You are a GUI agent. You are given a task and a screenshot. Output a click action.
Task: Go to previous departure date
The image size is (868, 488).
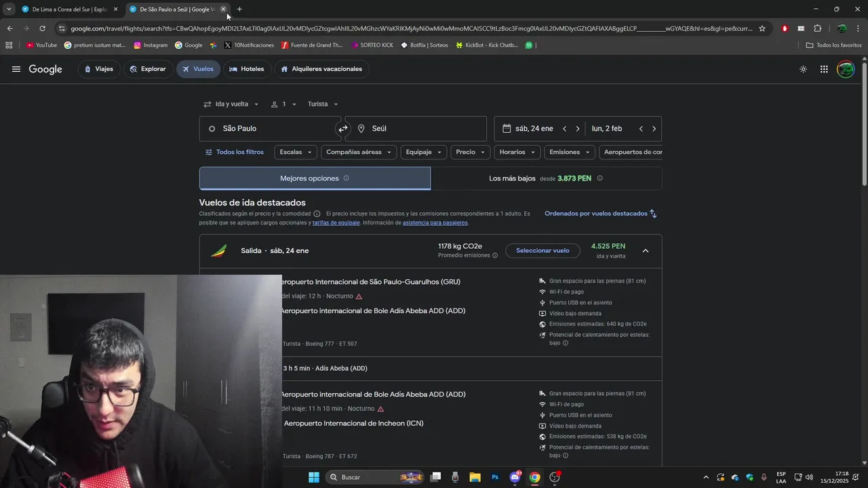point(564,129)
